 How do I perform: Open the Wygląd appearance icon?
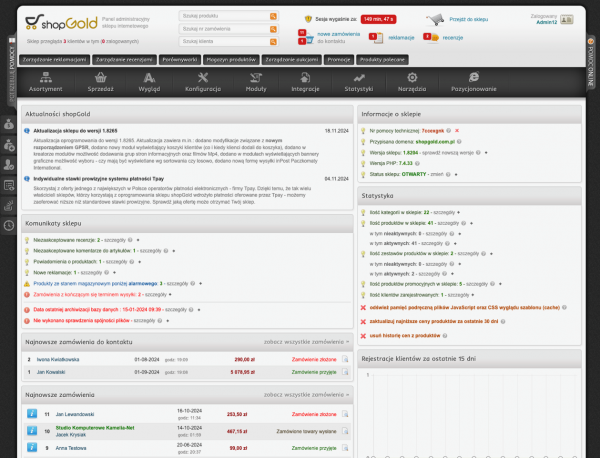click(x=149, y=78)
